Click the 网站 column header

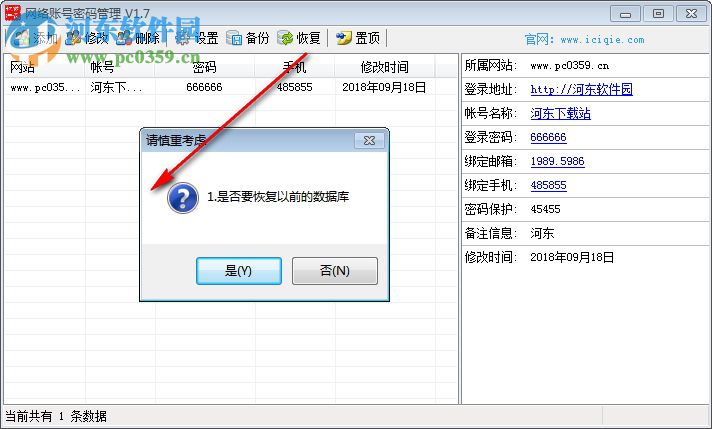pyautogui.click(x=44, y=67)
